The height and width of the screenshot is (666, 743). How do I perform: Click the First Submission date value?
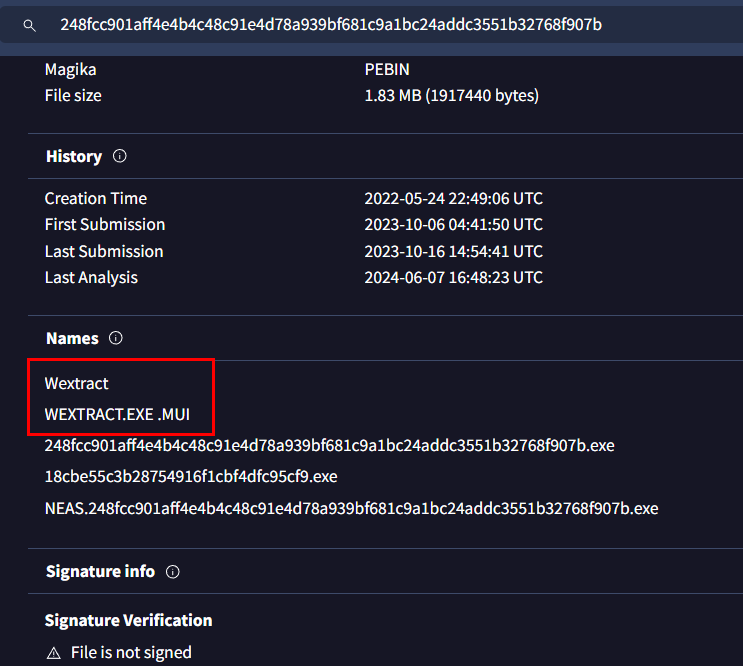tap(453, 225)
